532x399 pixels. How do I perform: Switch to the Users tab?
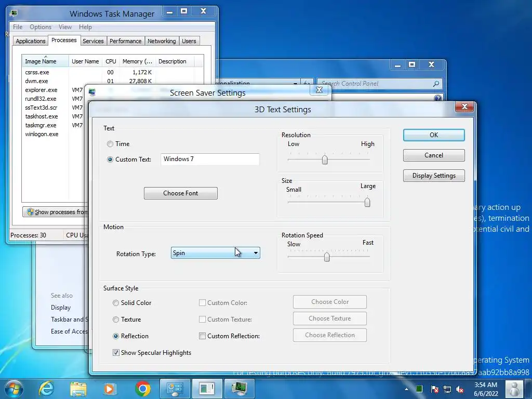pos(189,41)
